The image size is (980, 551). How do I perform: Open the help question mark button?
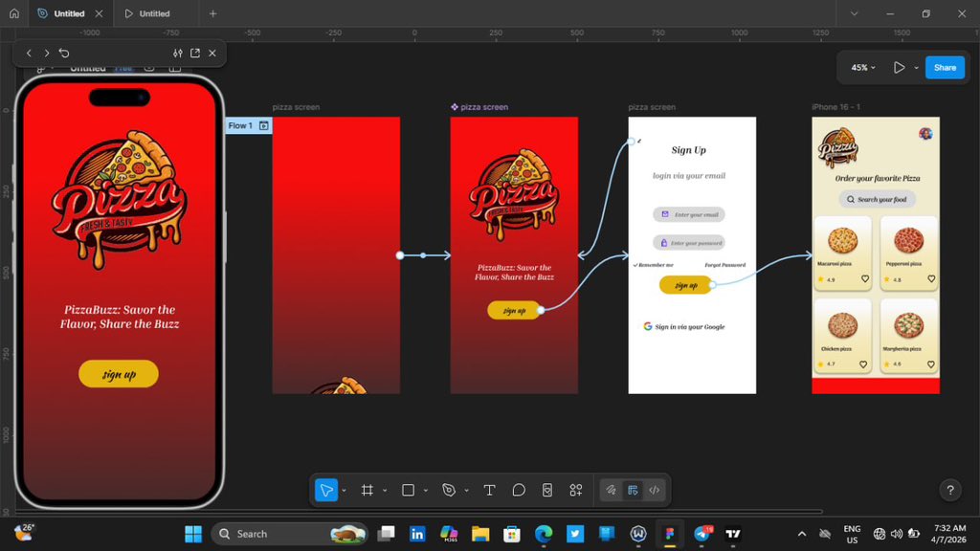950,491
